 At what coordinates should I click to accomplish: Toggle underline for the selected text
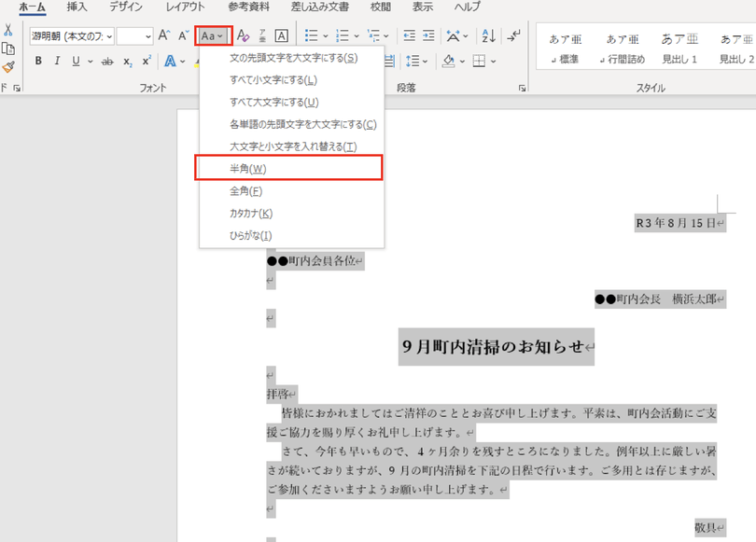(75, 60)
